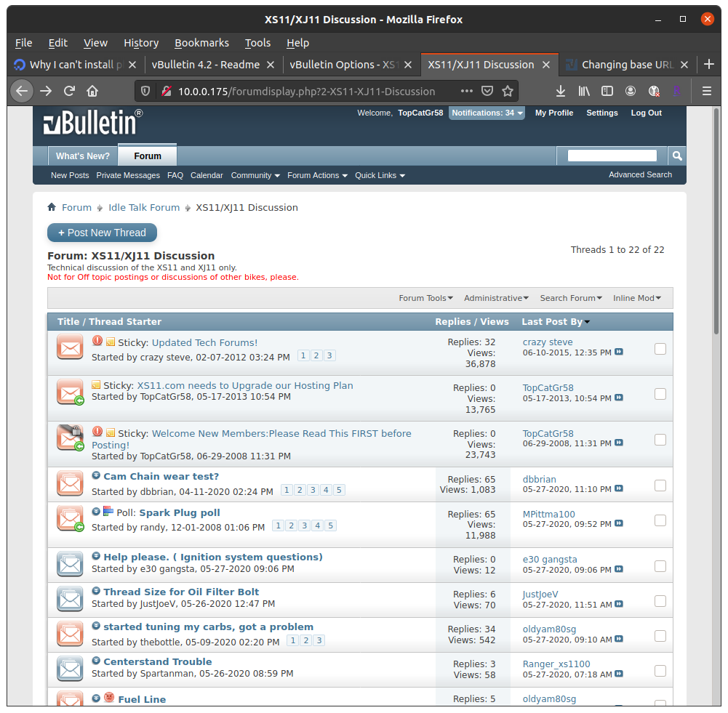Viewport: 728px width, 713px height.
Task: Switch to vBulletin 4.2 Readme tab
Action: [x=205, y=65]
